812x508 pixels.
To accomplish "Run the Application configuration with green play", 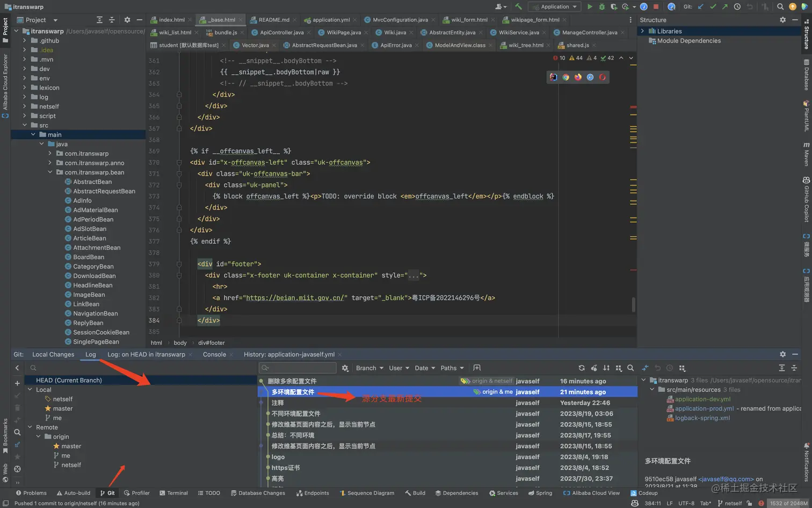I will tap(590, 6).
